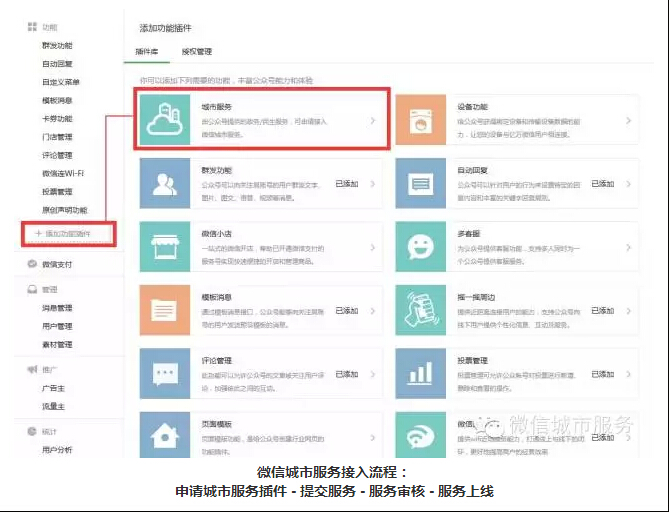Switch to the 授权管理 tab
The height and width of the screenshot is (512, 669).
coord(197,52)
